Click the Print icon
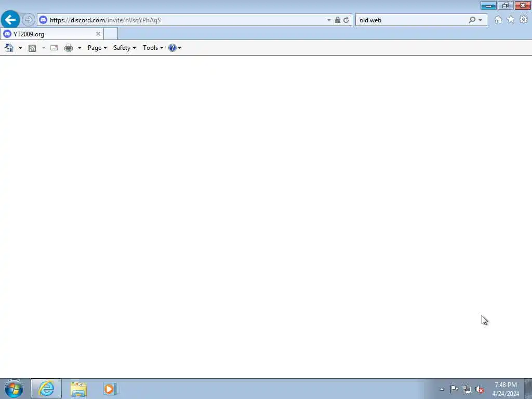Image resolution: width=532 pixels, height=399 pixels. 69,48
